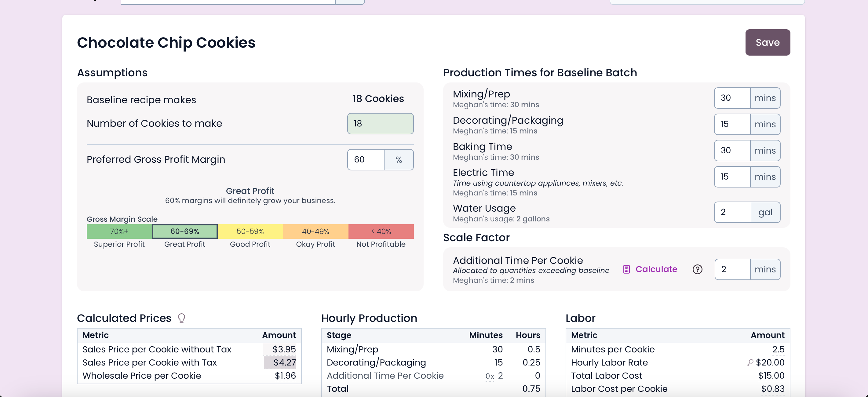Click the key icon beside Hourly Labor Rate
Screen dimensions: 868x397
(x=749, y=362)
